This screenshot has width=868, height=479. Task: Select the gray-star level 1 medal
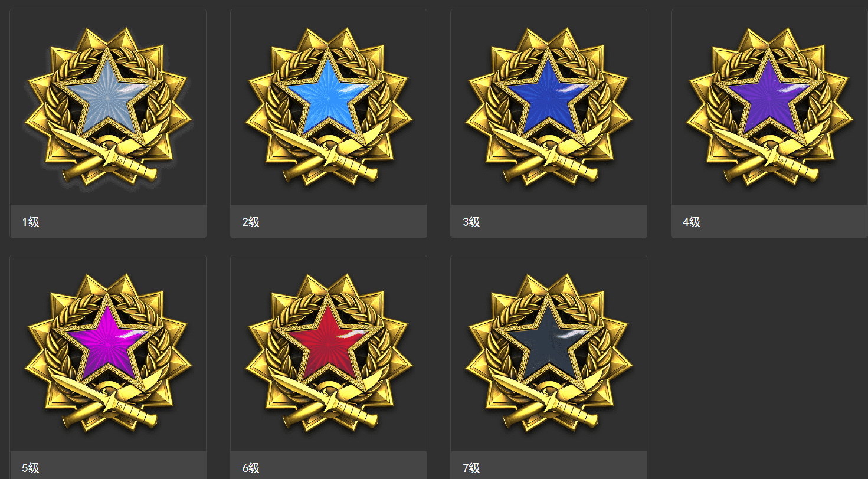(x=108, y=107)
